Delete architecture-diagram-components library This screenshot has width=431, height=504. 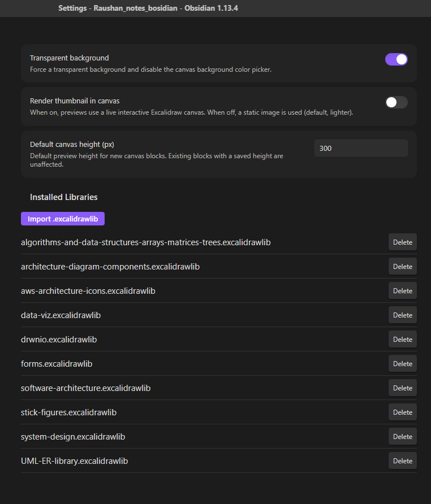coord(402,267)
